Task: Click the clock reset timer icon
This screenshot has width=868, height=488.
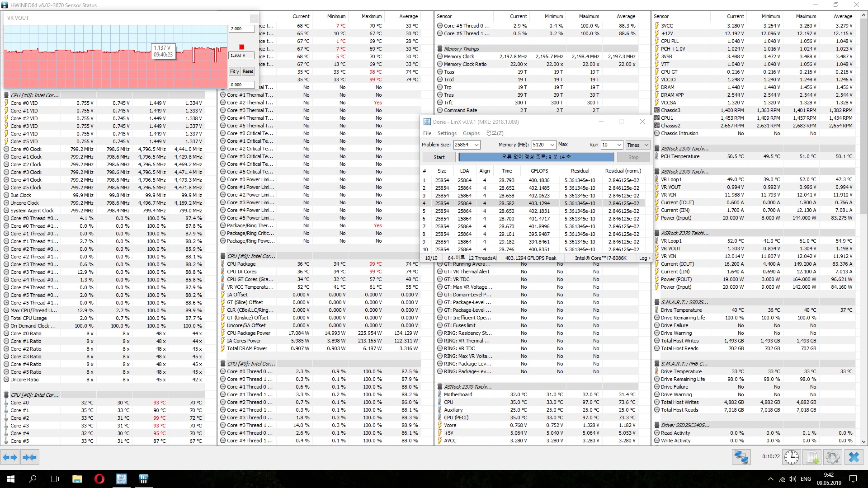Action: 791,457
